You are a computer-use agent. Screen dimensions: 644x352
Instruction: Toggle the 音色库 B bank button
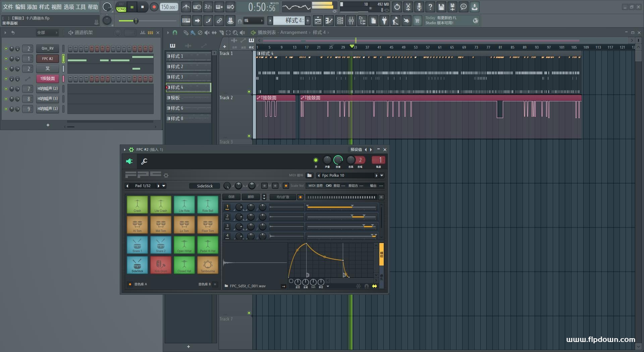(215, 284)
